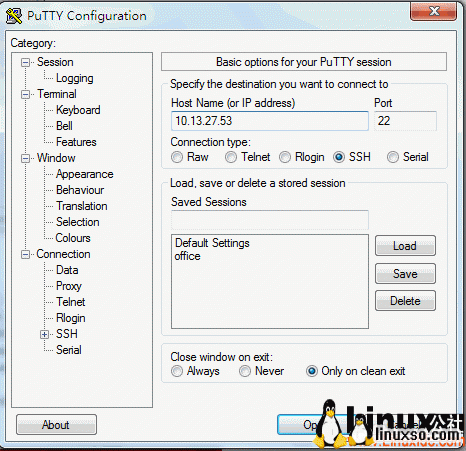466x451 pixels.
Task: Open the Connection category
Action: [x=63, y=254]
